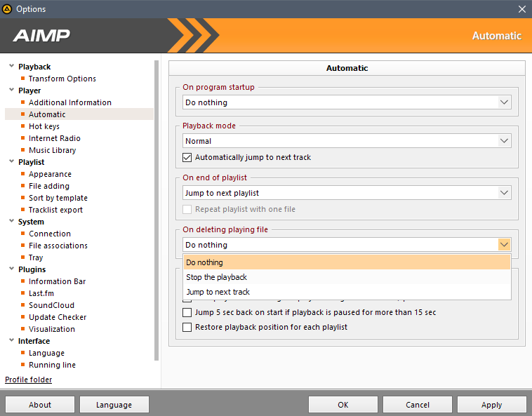
Task: Collapse the Interface tree section
Action: [x=11, y=340]
